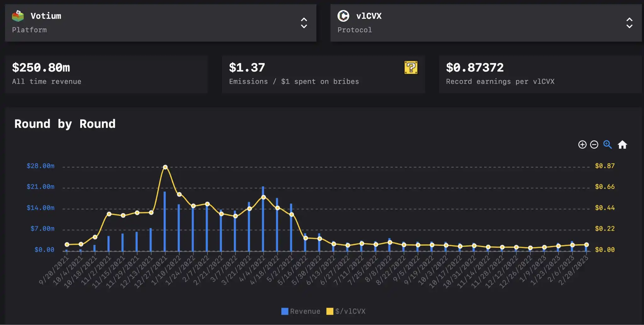Image resolution: width=644 pixels, height=325 pixels.
Task: Click the $21.00m left axis label
Action: pyautogui.click(x=41, y=186)
